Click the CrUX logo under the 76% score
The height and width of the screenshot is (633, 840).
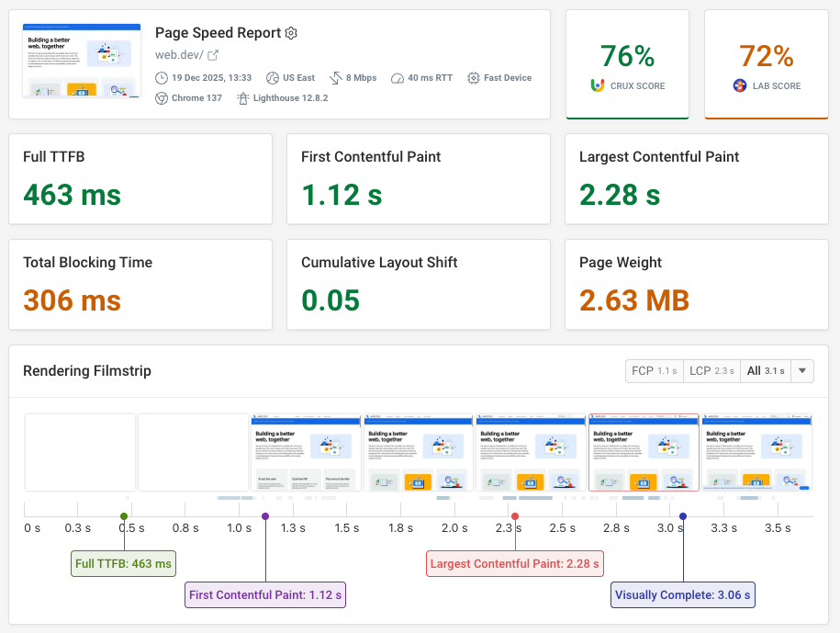pyautogui.click(x=596, y=85)
